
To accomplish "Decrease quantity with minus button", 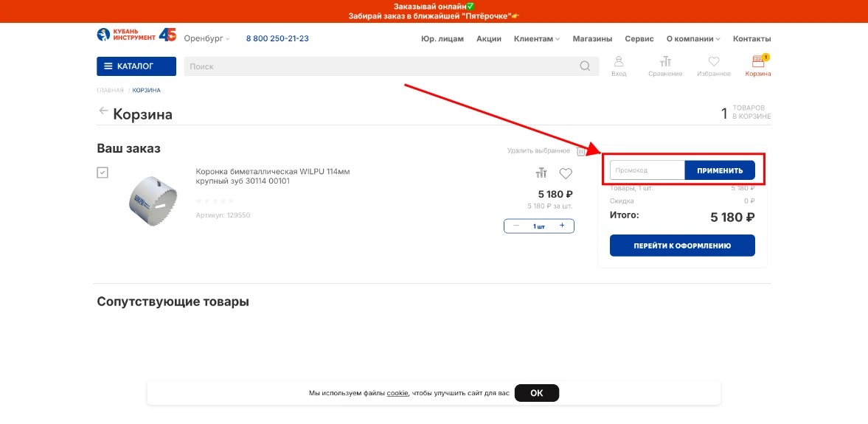I will (x=516, y=226).
